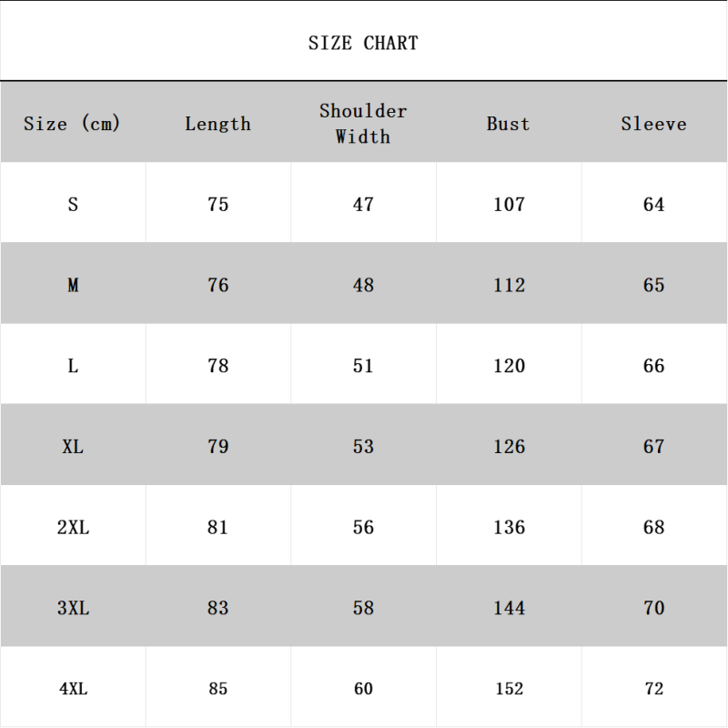
Task: Click the Bust column header
Action: (x=508, y=124)
